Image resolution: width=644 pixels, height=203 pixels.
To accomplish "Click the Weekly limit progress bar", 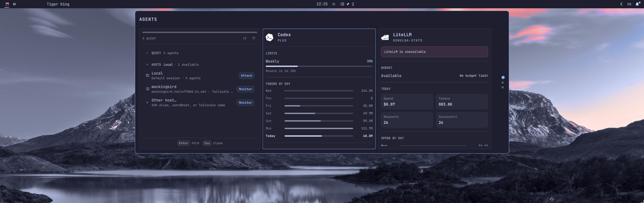I will (319, 66).
